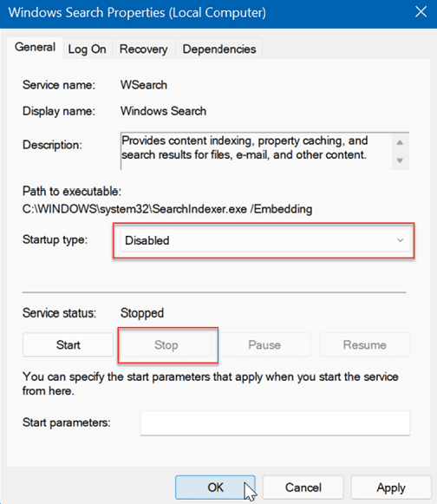
Task: Click the description scroll up arrow
Action: click(400, 142)
